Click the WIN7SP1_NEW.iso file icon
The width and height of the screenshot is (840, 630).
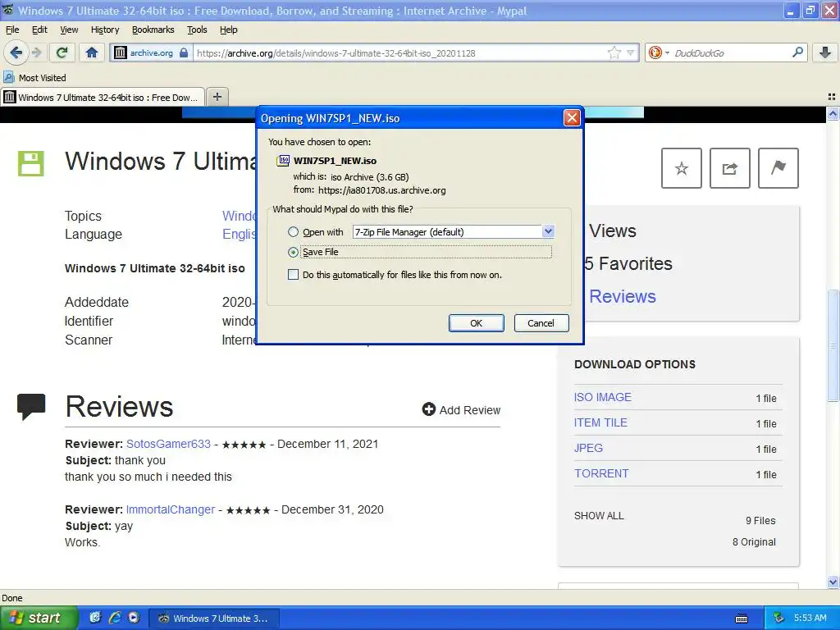click(283, 160)
